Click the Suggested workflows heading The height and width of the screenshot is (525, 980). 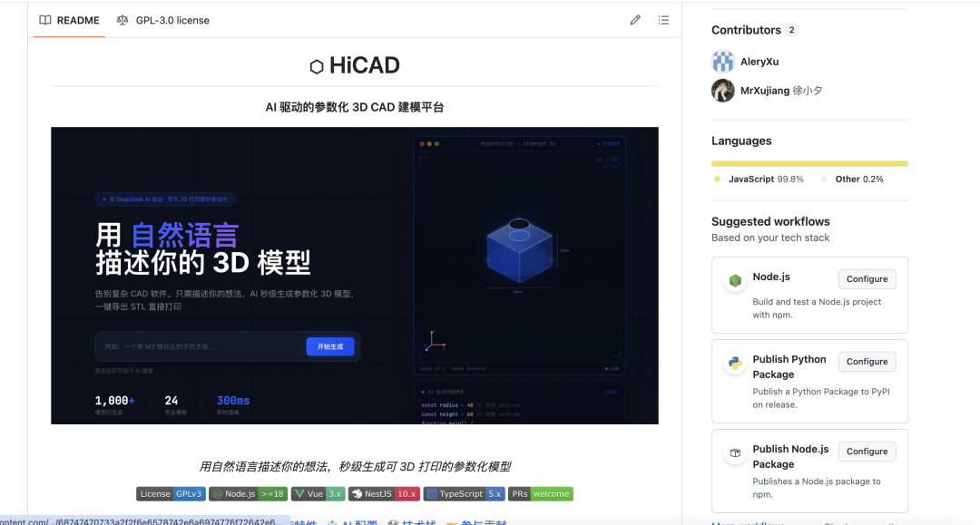[770, 221]
